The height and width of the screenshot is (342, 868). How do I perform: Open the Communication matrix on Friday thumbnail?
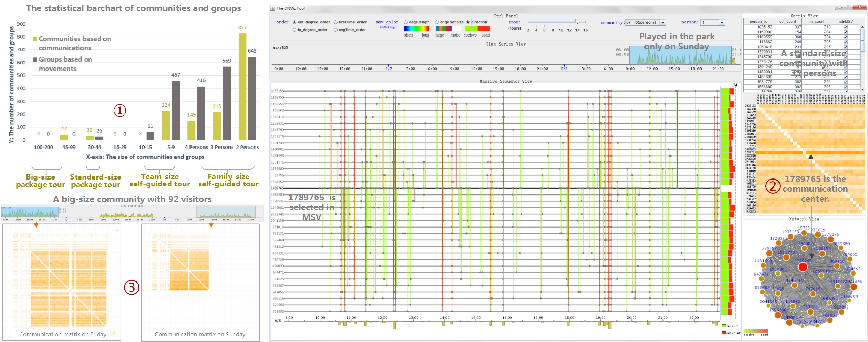62,282
